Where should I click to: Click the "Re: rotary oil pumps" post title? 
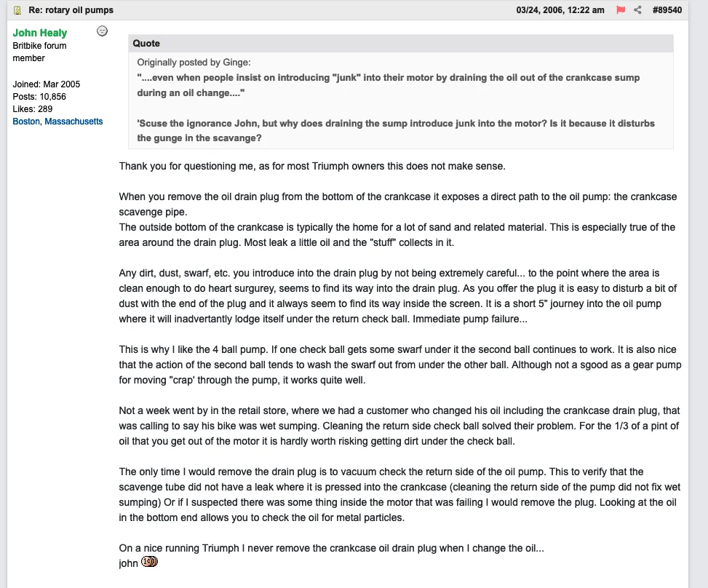point(71,10)
